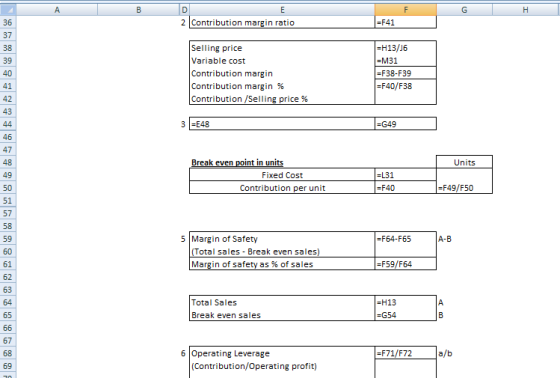Click the 'a/b' note cell
This screenshot has height=378, width=560.
point(464,353)
